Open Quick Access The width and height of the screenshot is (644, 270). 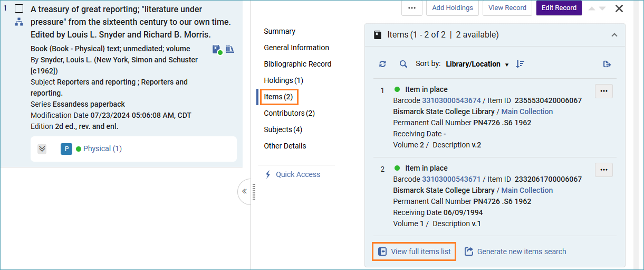click(293, 174)
